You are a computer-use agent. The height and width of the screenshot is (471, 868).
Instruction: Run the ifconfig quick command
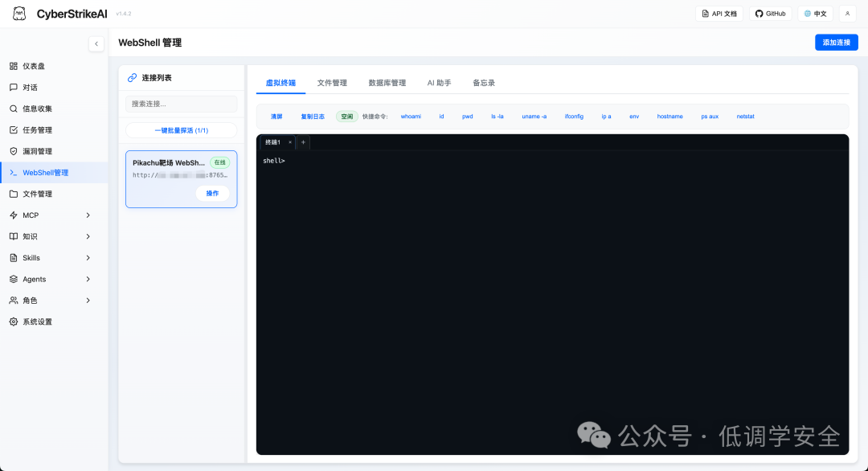click(574, 117)
